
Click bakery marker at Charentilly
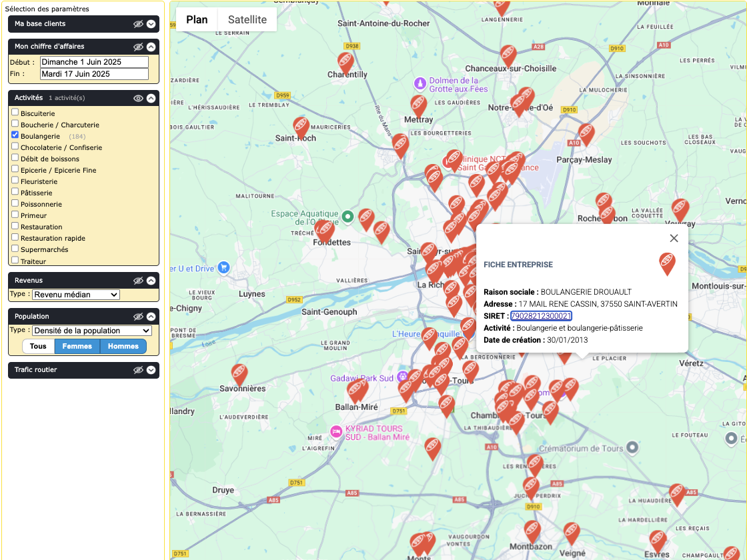click(x=346, y=63)
